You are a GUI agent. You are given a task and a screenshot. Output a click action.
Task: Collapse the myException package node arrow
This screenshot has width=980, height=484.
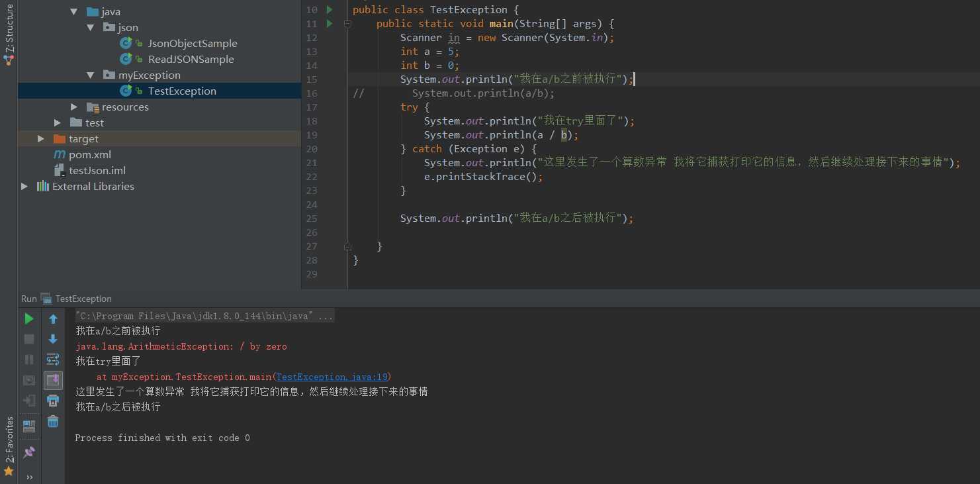click(x=91, y=75)
